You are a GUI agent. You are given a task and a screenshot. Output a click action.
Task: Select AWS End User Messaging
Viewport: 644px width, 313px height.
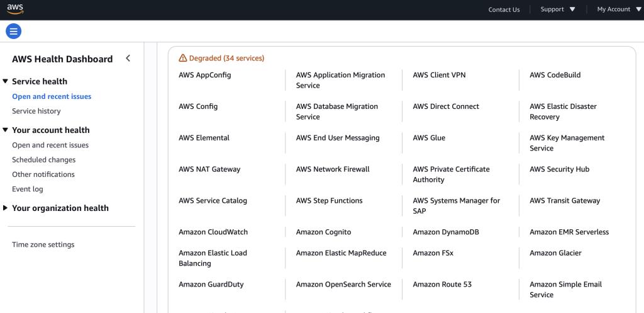click(338, 138)
